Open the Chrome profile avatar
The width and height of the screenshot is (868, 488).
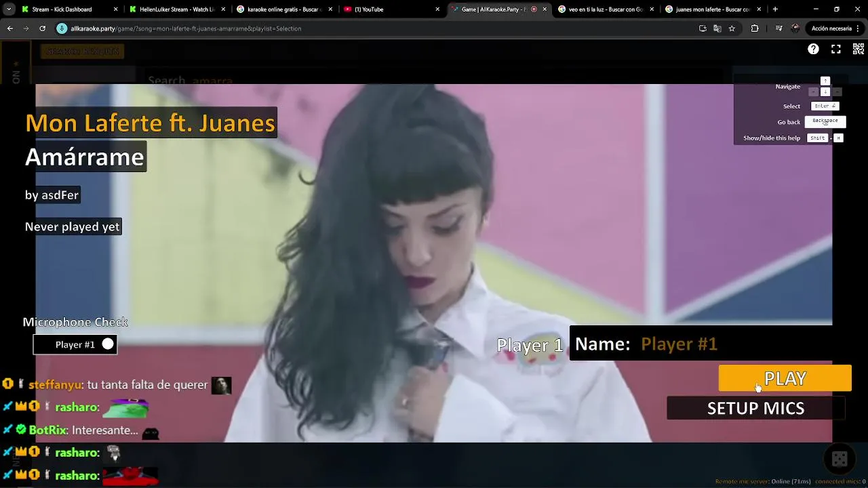coord(795,28)
